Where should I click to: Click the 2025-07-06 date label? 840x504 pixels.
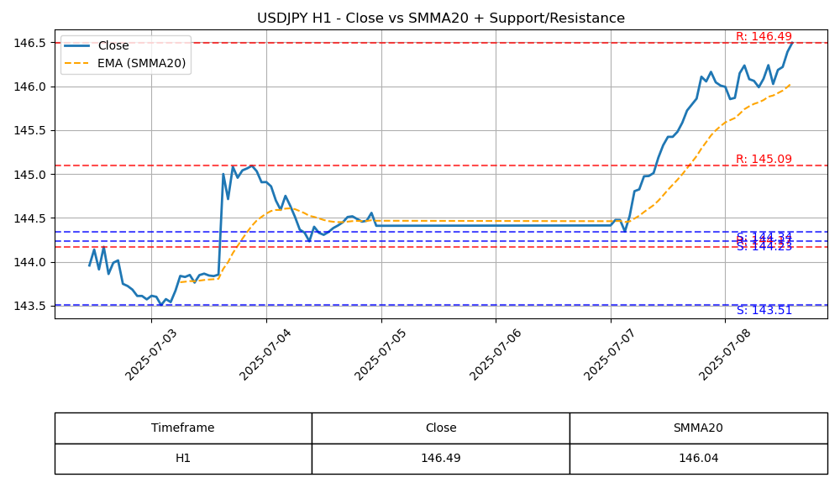tap(495, 354)
